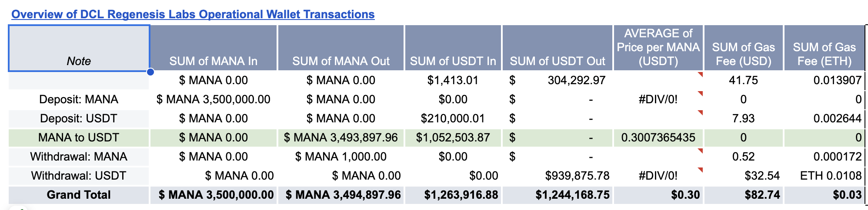Click the Deposit: MANA row label
This screenshot has height=210, width=868.
(79, 99)
